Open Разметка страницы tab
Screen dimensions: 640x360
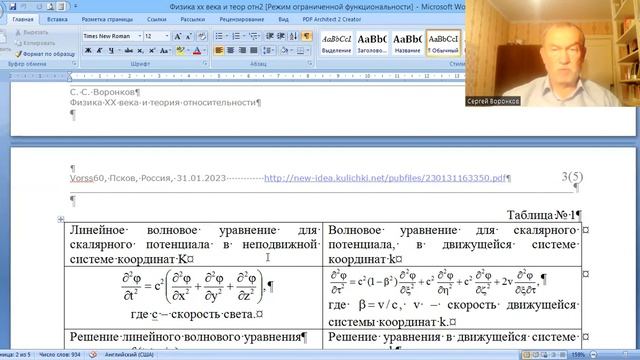[107, 19]
